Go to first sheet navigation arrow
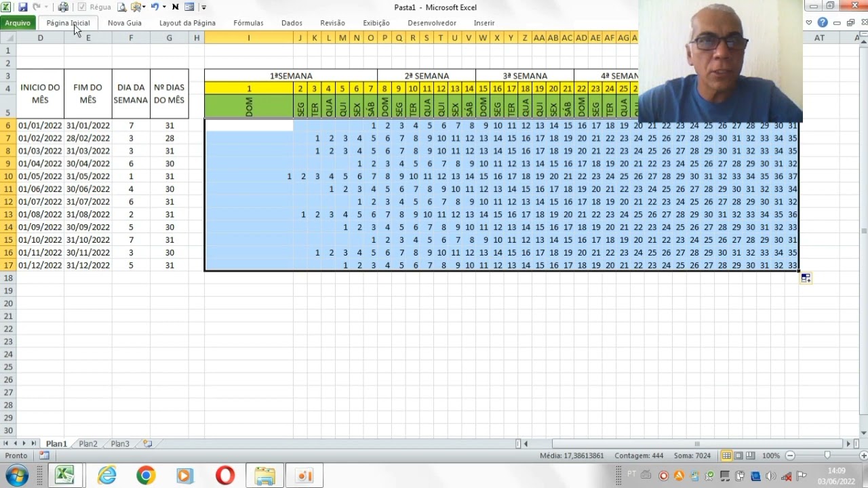Image resolution: width=868 pixels, height=488 pixels. 6,443
